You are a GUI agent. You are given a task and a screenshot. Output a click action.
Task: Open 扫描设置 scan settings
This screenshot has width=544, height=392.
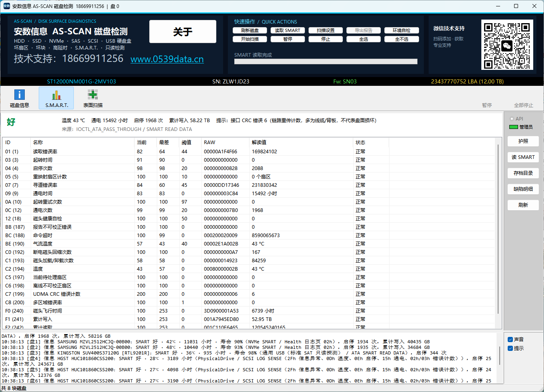click(326, 30)
